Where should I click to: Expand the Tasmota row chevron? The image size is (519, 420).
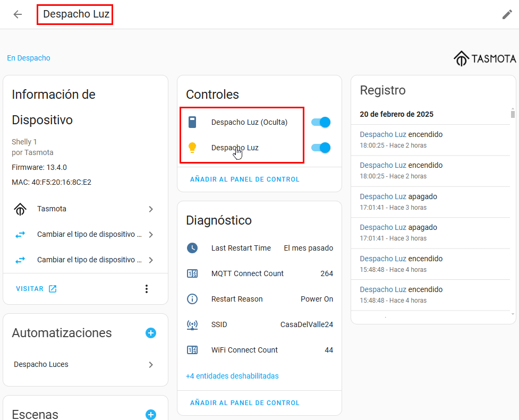pos(151,209)
